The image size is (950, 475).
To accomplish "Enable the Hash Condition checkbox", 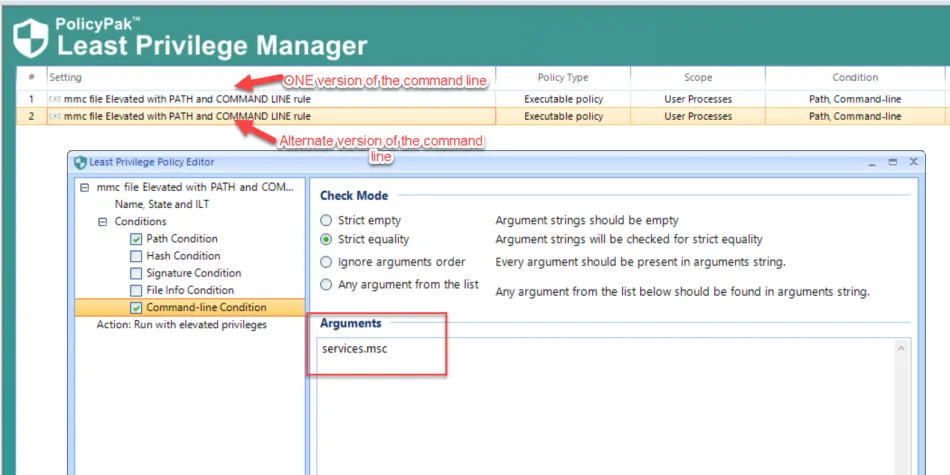I will (x=136, y=256).
